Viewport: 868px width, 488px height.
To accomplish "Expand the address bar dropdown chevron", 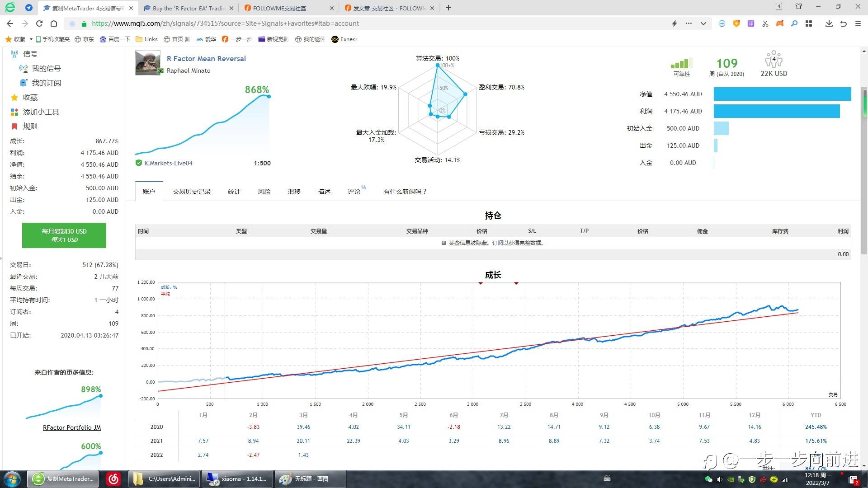I will coord(703,23).
